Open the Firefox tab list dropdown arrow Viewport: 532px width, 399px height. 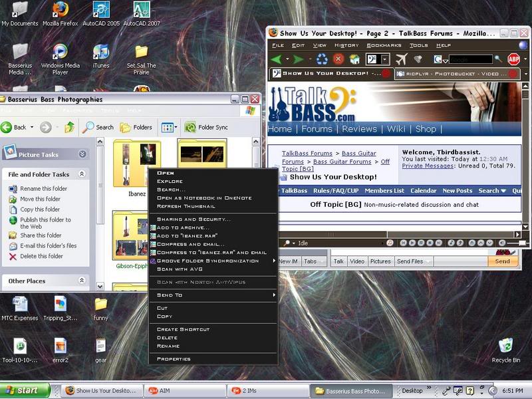525,74
